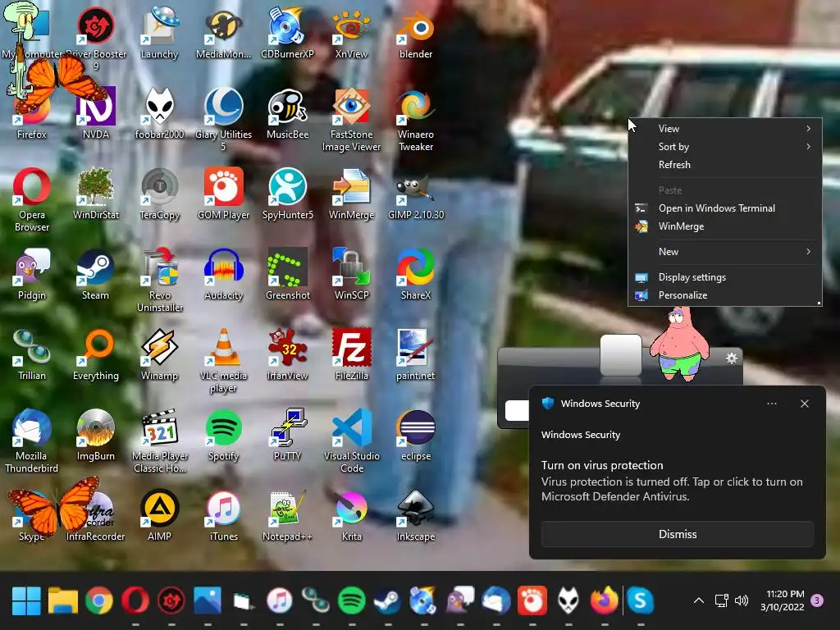Select the Spotify desktop icon
840x630 pixels.
tap(223, 434)
